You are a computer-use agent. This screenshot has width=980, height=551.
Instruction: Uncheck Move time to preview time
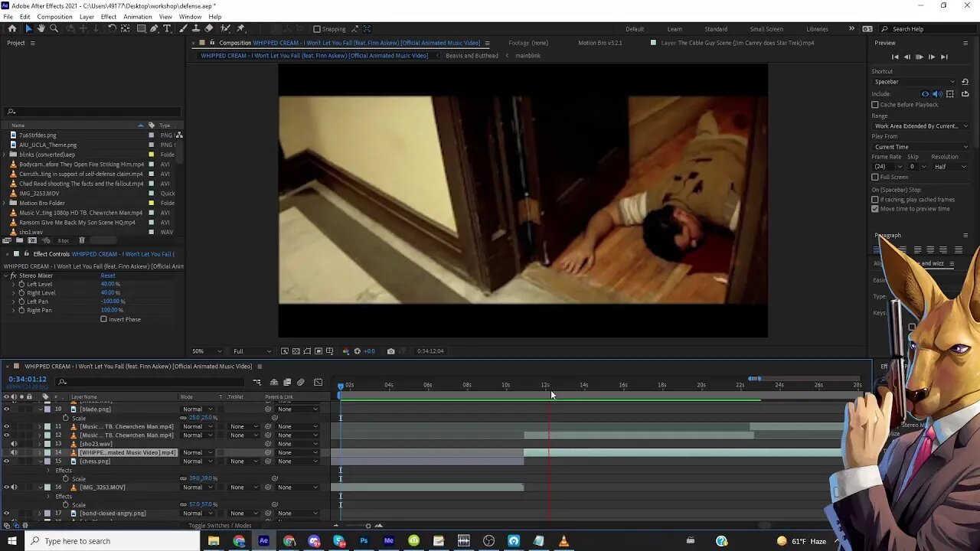click(x=875, y=209)
